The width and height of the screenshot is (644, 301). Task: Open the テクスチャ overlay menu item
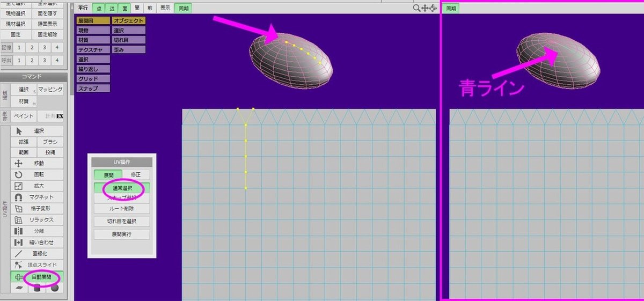coord(93,49)
